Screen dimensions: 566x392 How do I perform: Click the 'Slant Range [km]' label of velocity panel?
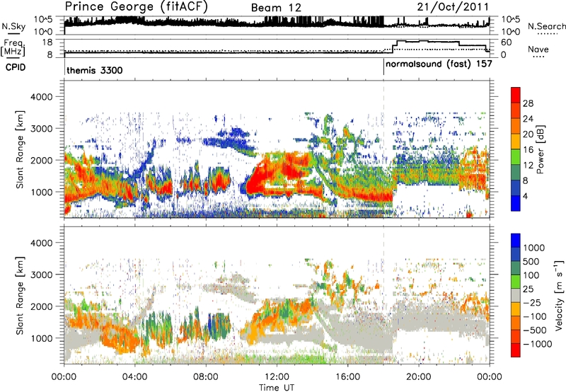[x=20, y=295]
